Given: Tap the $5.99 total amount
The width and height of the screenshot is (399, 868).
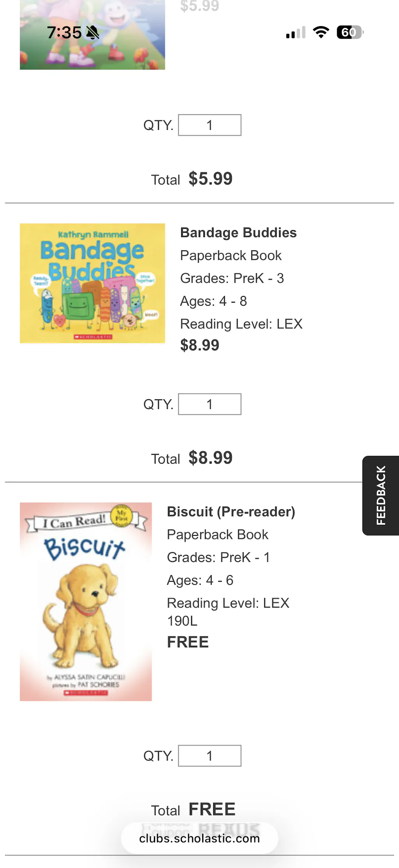Looking at the screenshot, I should (210, 179).
